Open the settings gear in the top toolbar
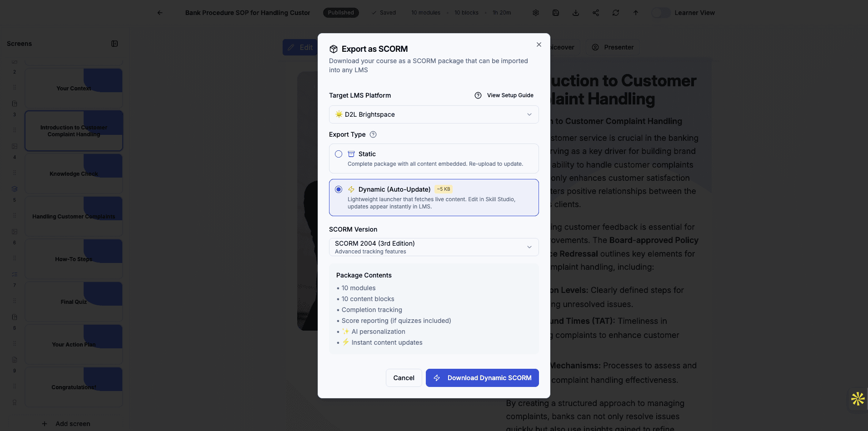The width and height of the screenshot is (868, 431). point(535,12)
